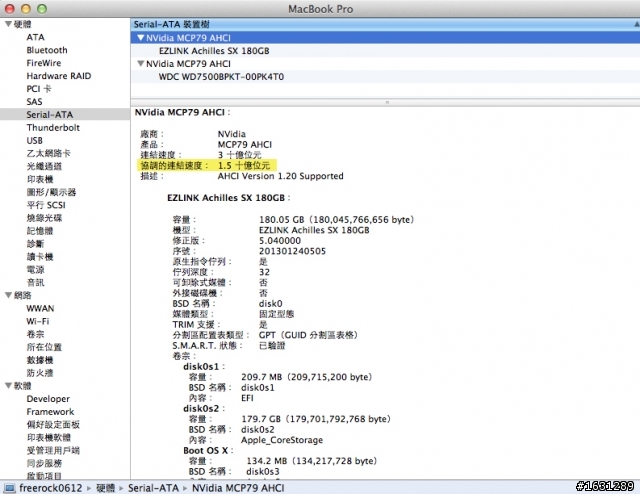Select USB in the sidebar

[x=35, y=140]
